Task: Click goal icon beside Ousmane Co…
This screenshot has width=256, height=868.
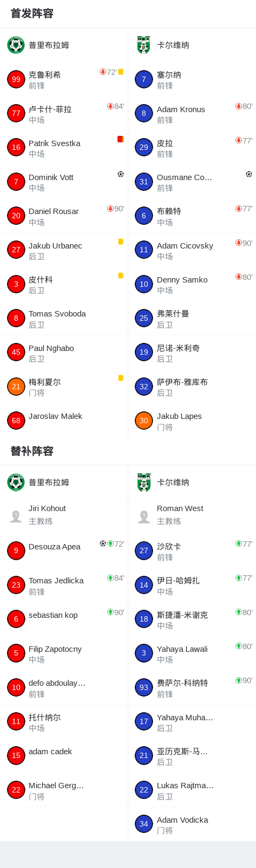Action: [249, 174]
